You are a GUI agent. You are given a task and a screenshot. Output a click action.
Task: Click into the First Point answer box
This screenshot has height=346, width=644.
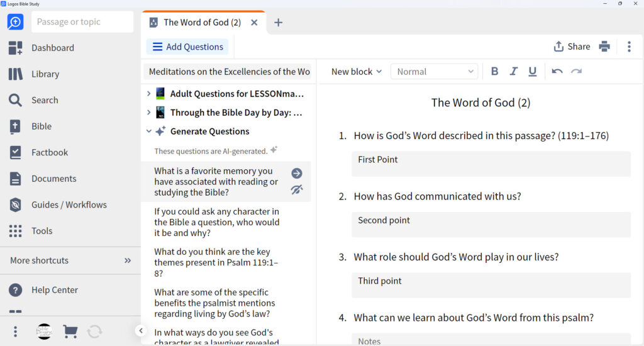[491, 164]
